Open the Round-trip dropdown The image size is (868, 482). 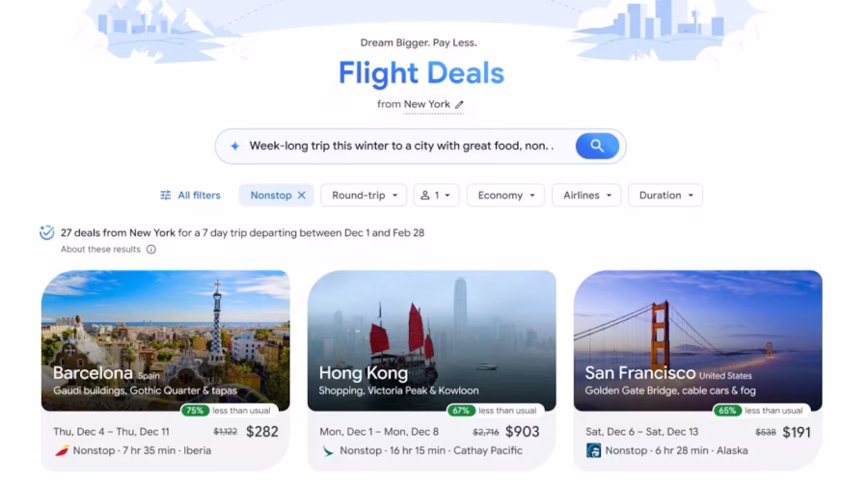pyautogui.click(x=364, y=196)
